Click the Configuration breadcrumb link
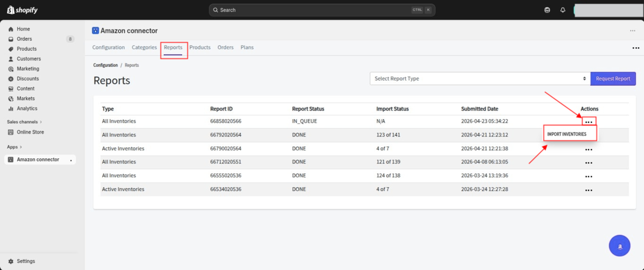The width and height of the screenshot is (644, 270). tap(105, 65)
